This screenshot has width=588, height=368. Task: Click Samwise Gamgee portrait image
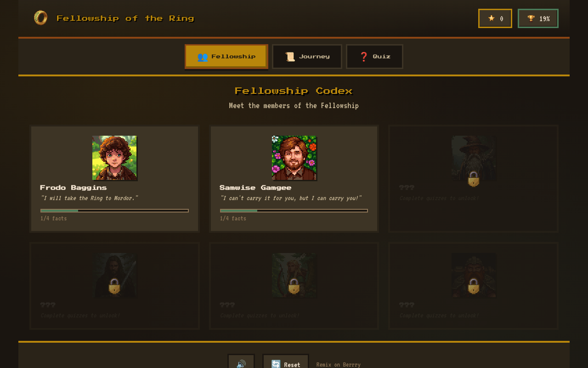pyautogui.click(x=294, y=158)
